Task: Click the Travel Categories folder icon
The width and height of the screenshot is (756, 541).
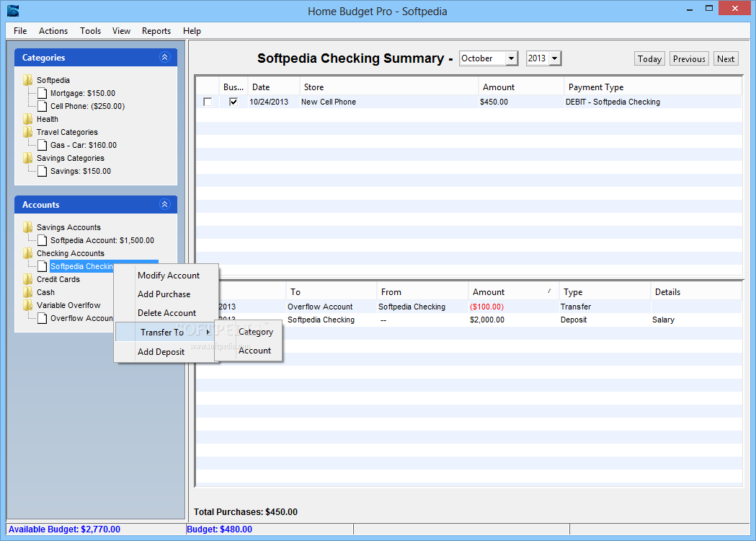Action: 28,132
